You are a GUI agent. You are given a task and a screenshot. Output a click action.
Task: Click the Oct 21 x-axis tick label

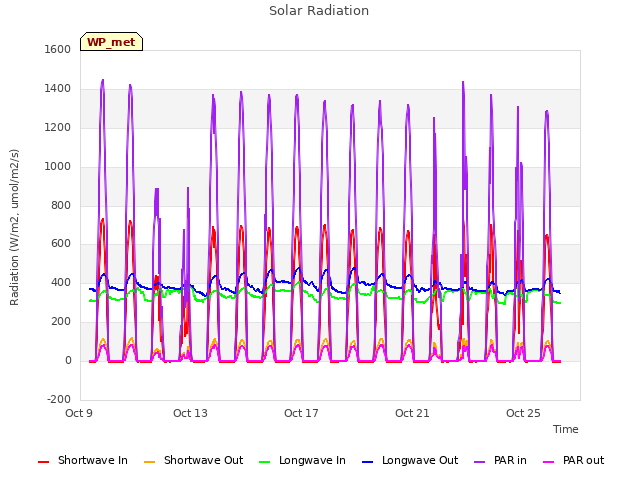pos(412,413)
